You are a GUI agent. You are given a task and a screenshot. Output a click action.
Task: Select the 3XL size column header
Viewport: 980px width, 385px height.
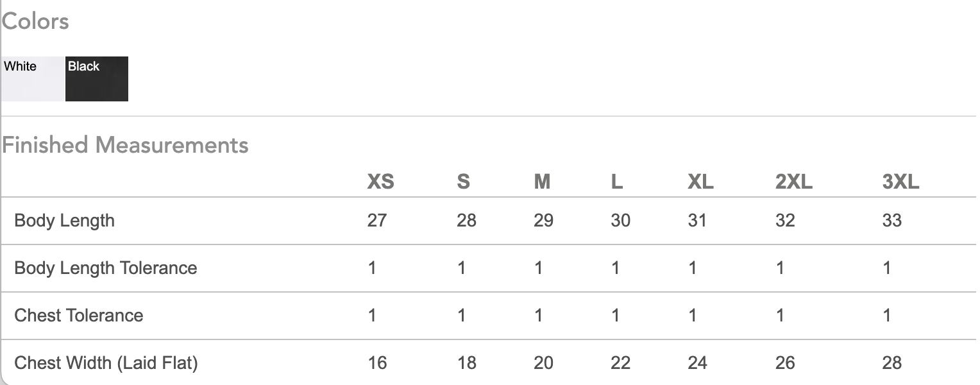click(900, 182)
